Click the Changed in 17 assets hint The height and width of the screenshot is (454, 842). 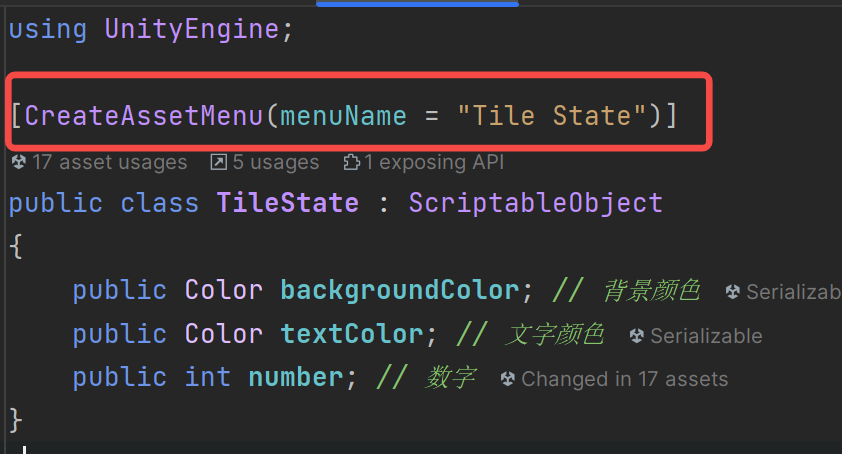tap(624, 379)
